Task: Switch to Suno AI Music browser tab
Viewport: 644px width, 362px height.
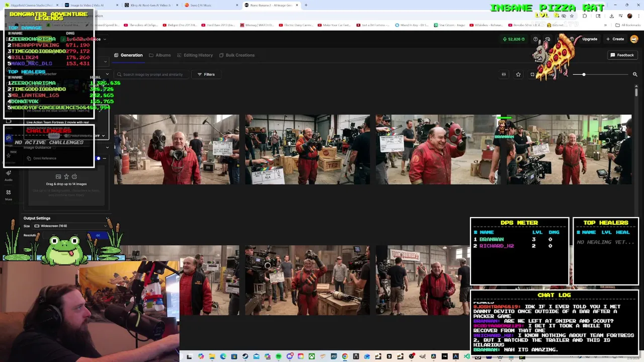Action: tap(211, 5)
